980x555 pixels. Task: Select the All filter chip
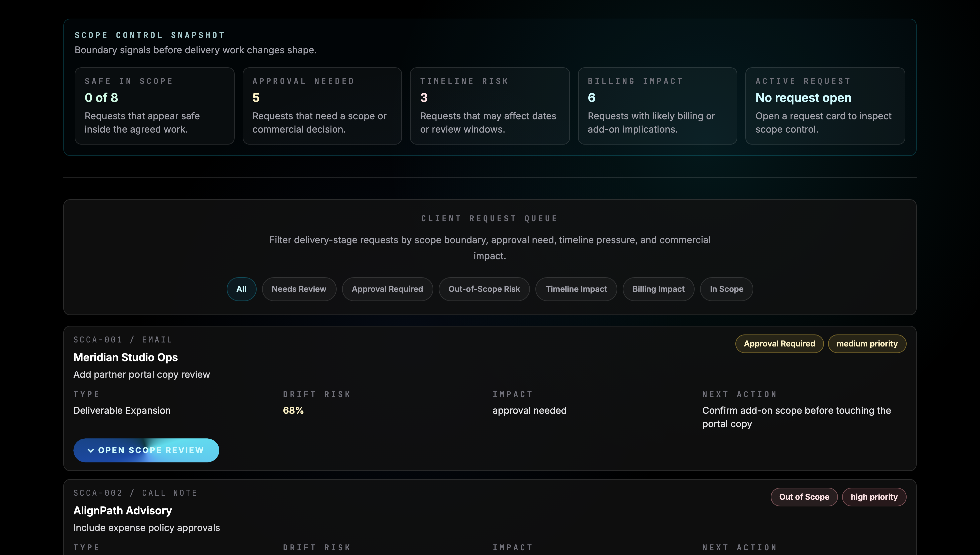[x=241, y=289]
